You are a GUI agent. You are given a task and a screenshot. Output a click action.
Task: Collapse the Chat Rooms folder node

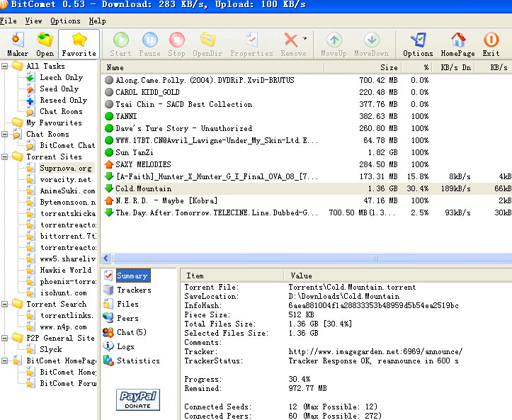(4, 135)
